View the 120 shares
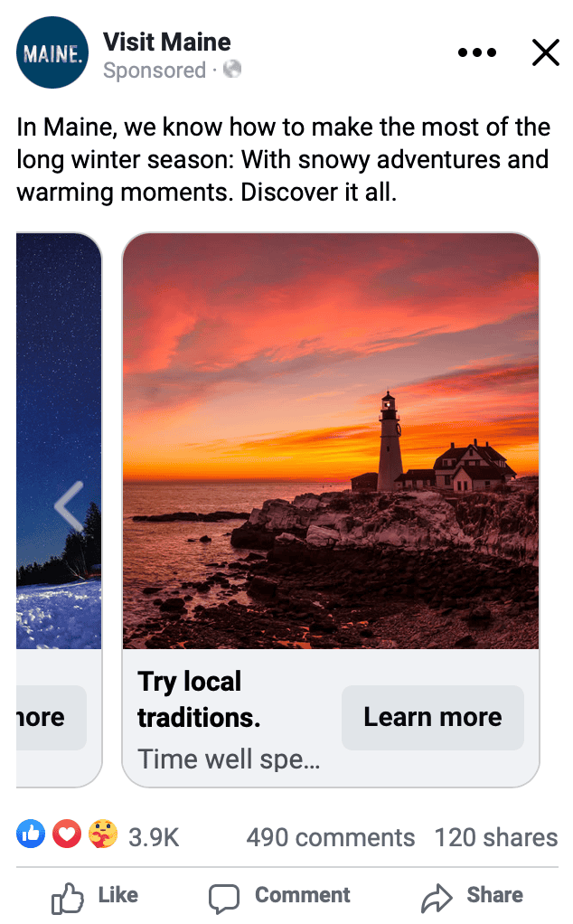 coord(496,837)
